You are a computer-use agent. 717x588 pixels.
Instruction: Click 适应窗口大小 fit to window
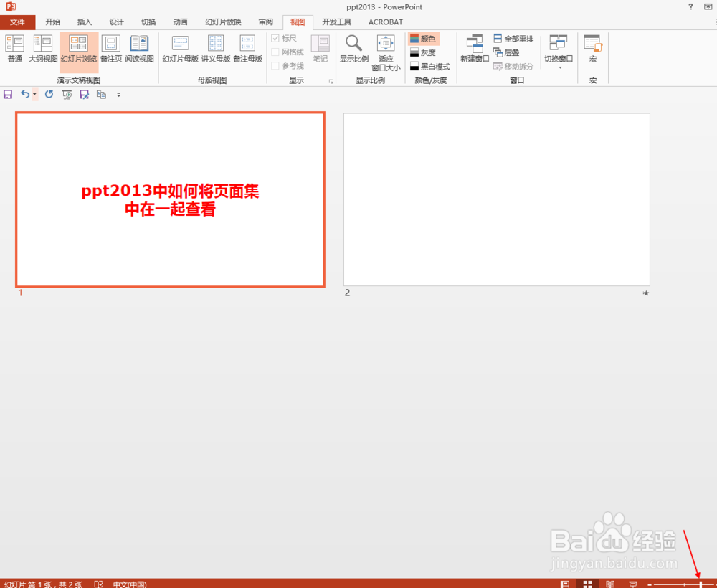(x=386, y=52)
